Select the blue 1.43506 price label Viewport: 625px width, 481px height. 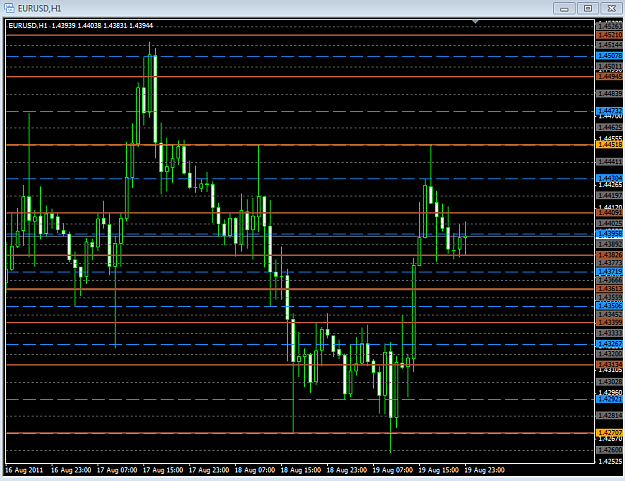pyautogui.click(x=610, y=306)
